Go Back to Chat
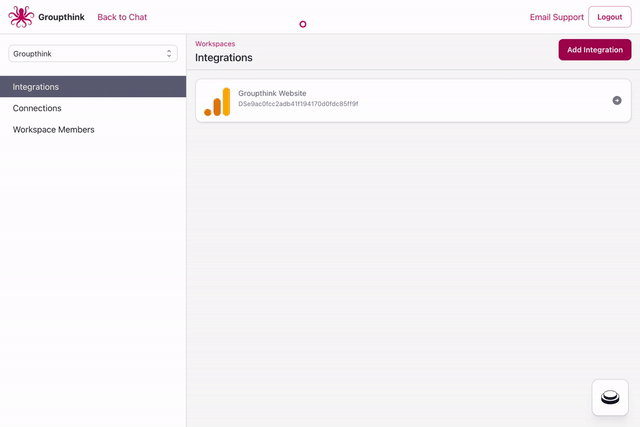This screenshot has width=640, height=427. 122,17
